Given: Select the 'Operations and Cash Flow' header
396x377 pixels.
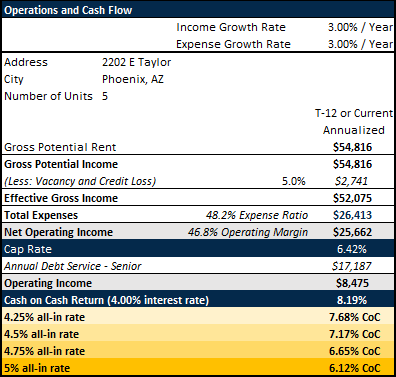Looking at the screenshot, I should point(68,10).
